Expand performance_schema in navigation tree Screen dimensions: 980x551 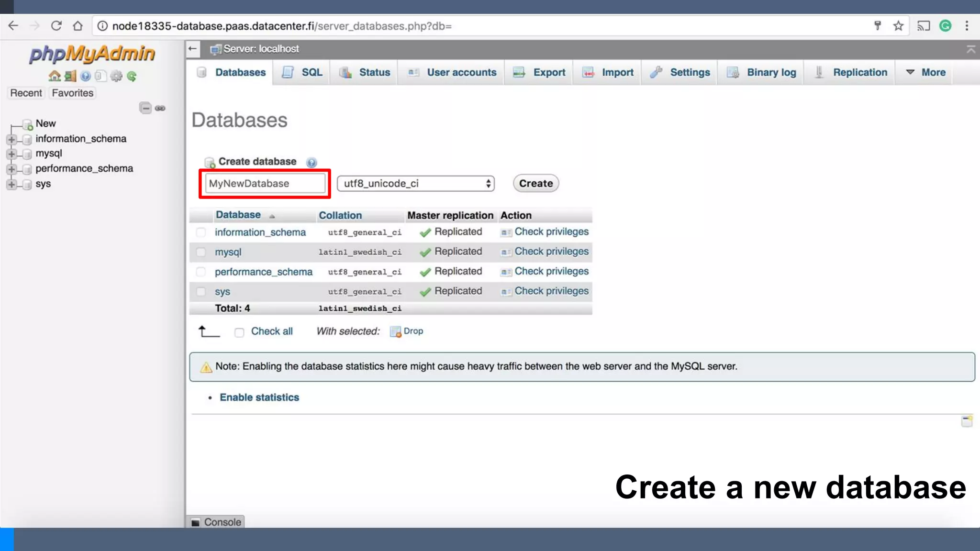pyautogui.click(x=11, y=169)
